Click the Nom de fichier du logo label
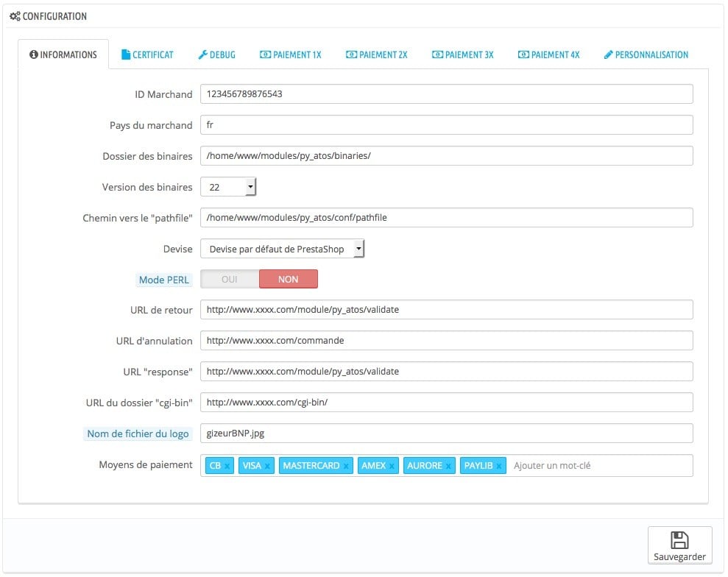This screenshot has height=577, width=728. (x=138, y=433)
